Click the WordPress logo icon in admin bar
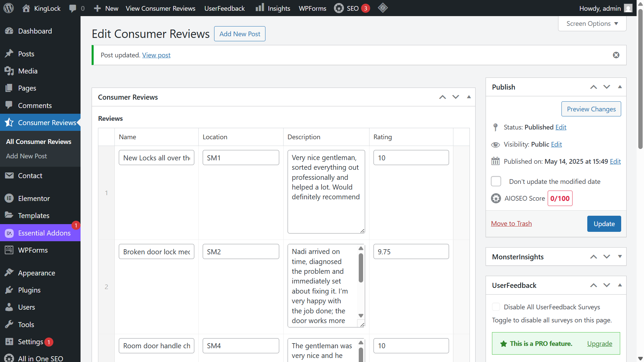The image size is (644, 362). [8, 8]
